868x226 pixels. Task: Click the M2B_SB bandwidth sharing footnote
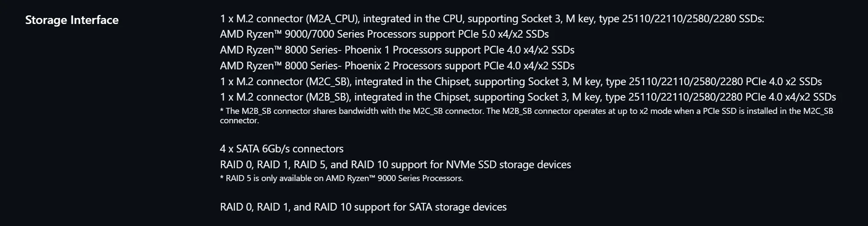(x=526, y=116)
